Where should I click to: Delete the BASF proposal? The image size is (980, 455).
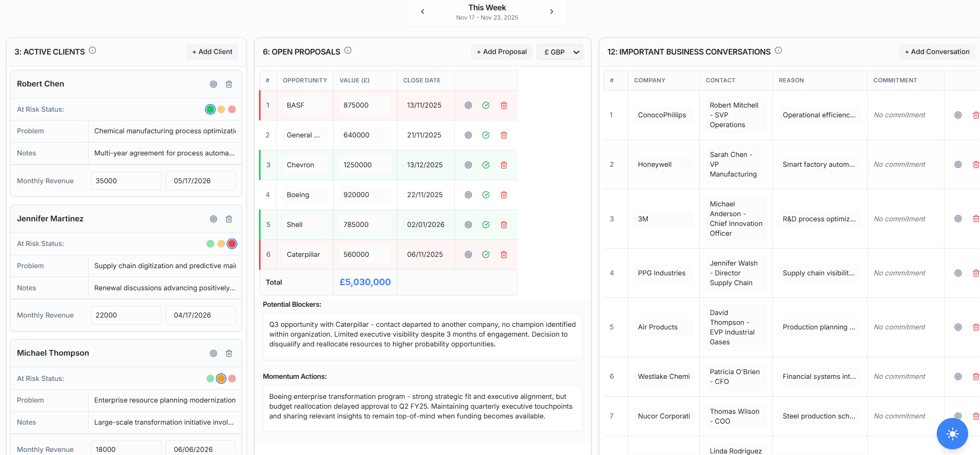504,106
